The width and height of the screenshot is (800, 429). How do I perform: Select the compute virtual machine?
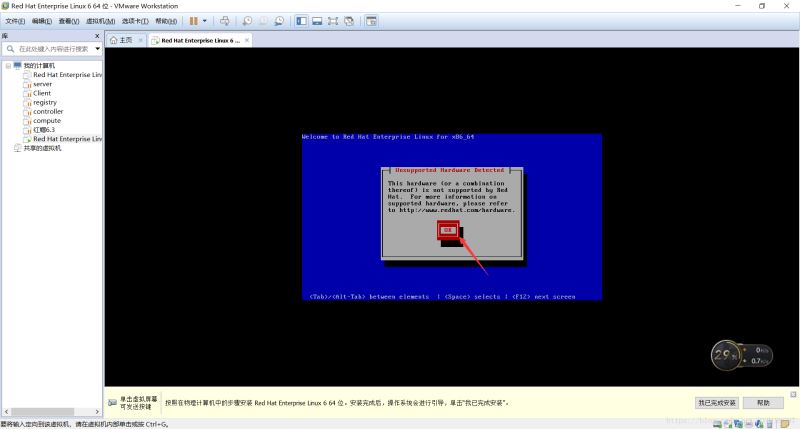pos(47,120)
